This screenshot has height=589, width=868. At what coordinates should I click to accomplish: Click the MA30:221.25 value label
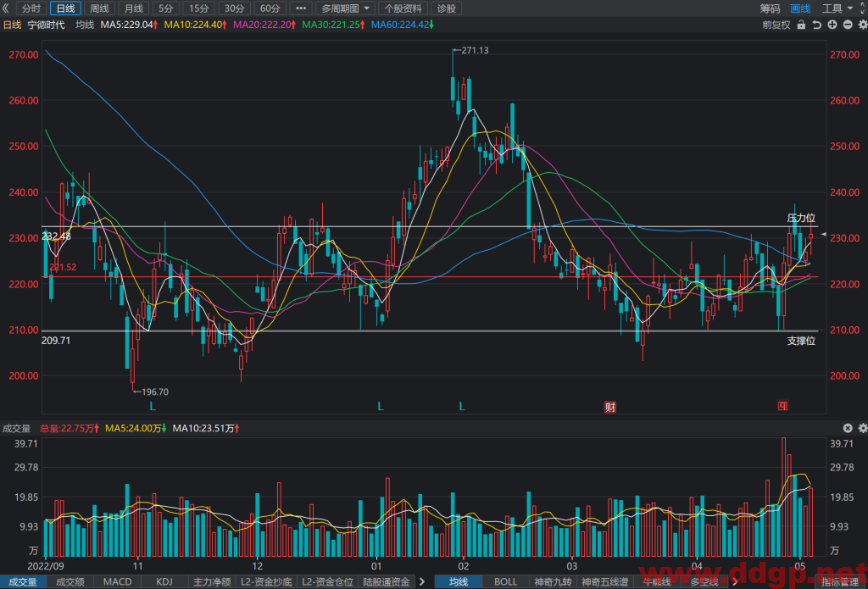pos(333,25)
